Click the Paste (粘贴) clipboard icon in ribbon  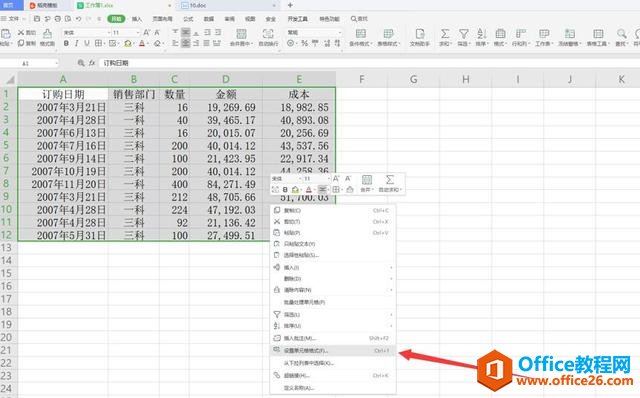coord(5,33)
